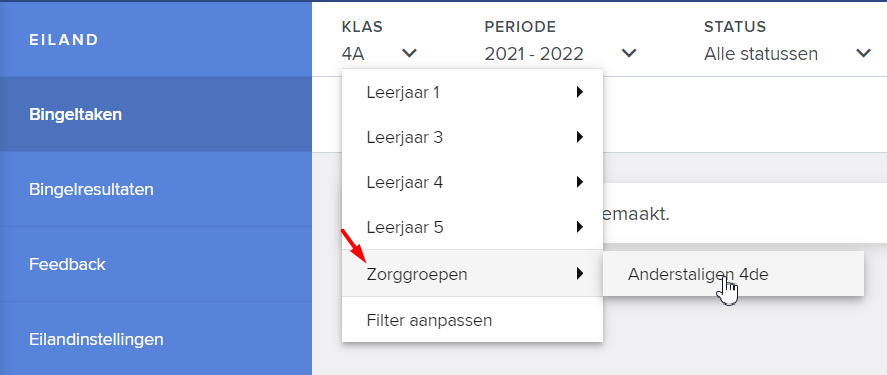The width and height of the screenshot is (887, 375).
Task: Choose Leerjaar 4 in class menu
Action: (x=472, y=182)
